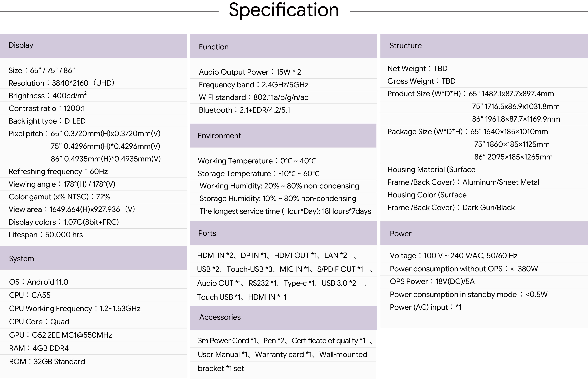Viewport: 588px width, 379px height.
Task: Select the Working Temperature row
Action: (x=283, y=161)
